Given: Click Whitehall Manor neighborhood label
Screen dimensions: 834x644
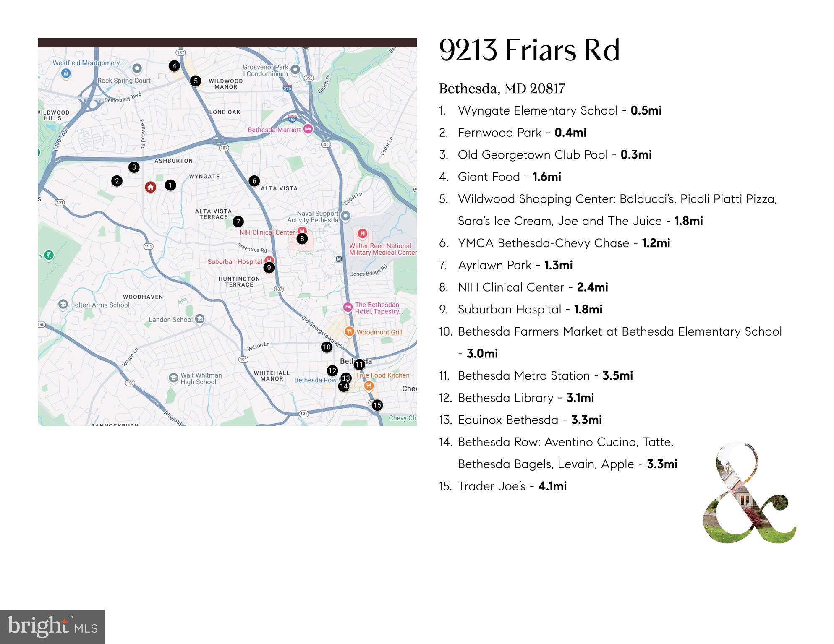Looking at the screenshot, I should [x=272, y=375].
